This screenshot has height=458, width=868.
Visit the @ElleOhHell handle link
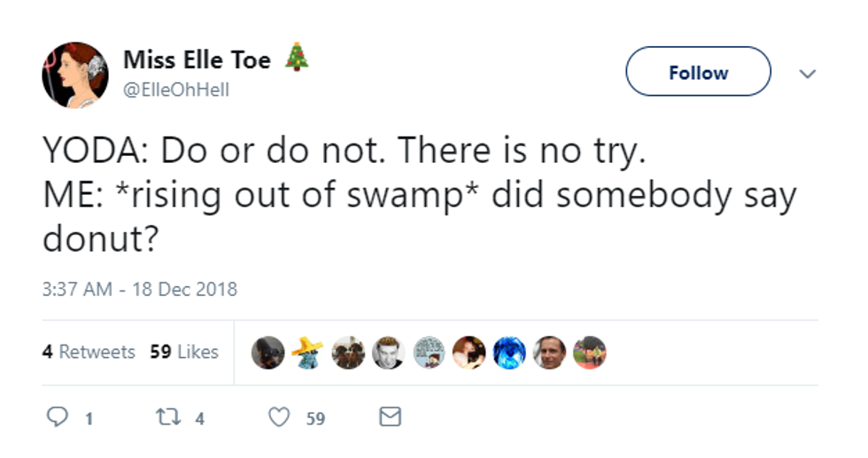(175, 89)
